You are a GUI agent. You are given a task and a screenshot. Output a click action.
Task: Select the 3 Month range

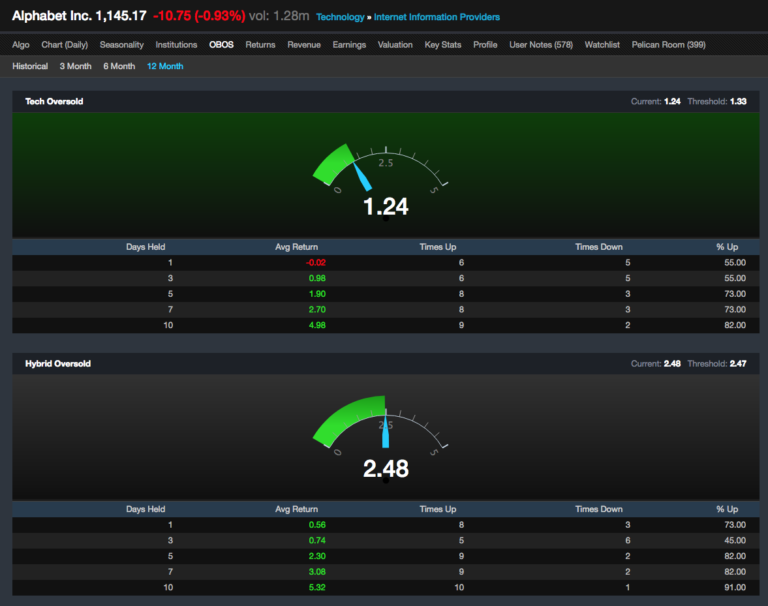pyautogui.click(x=75, y=66)
